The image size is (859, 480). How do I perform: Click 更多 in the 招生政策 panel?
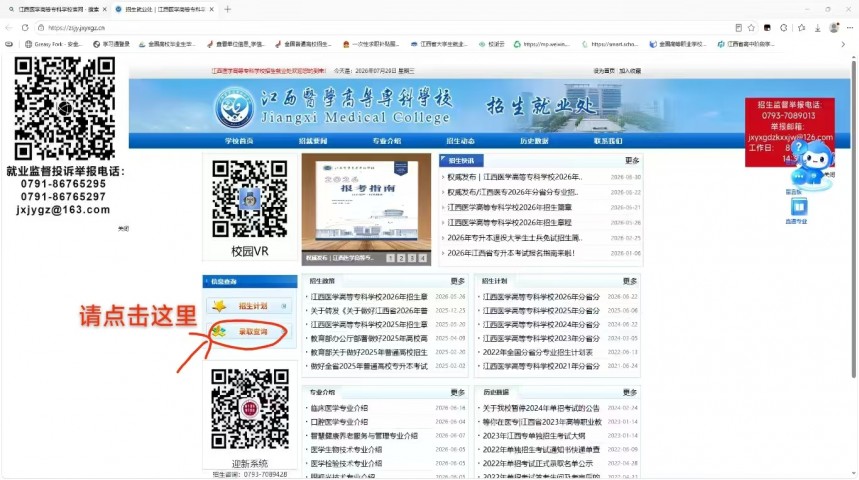(457, 281)
